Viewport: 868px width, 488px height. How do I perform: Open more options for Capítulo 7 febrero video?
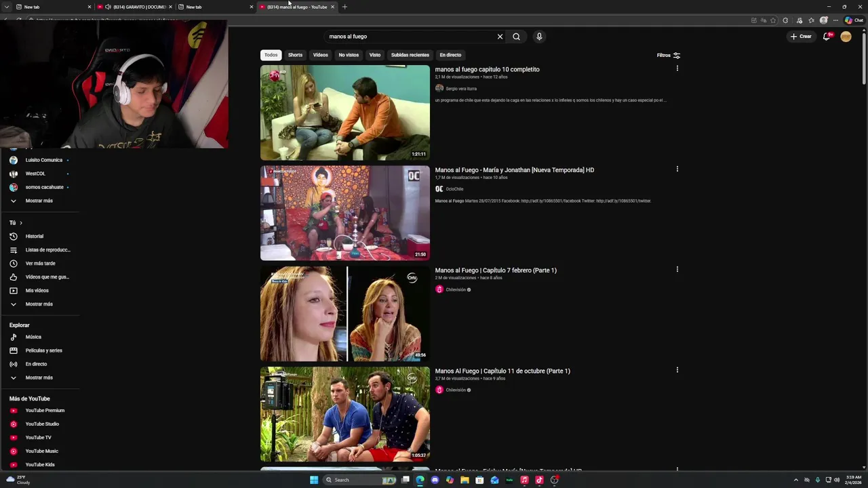coord(677,269)
